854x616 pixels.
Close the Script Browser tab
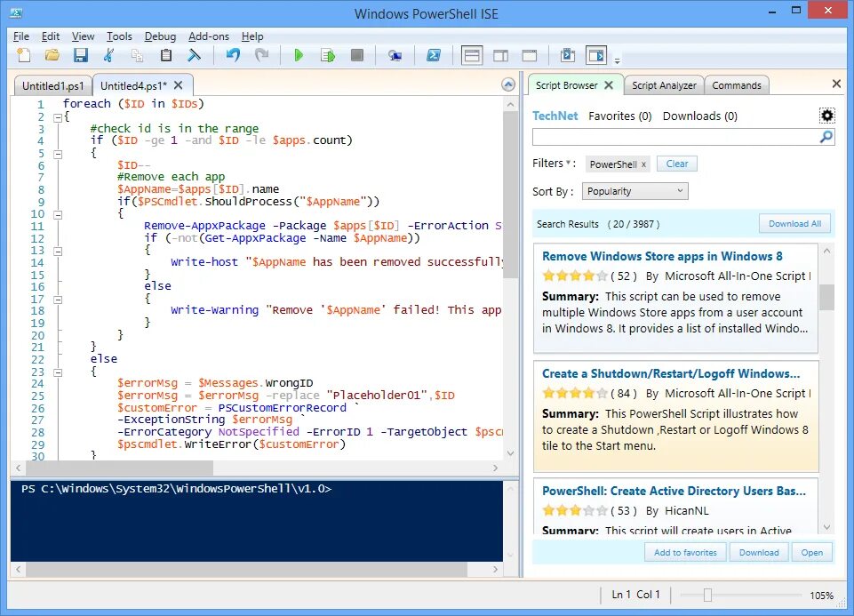point(609,85)
